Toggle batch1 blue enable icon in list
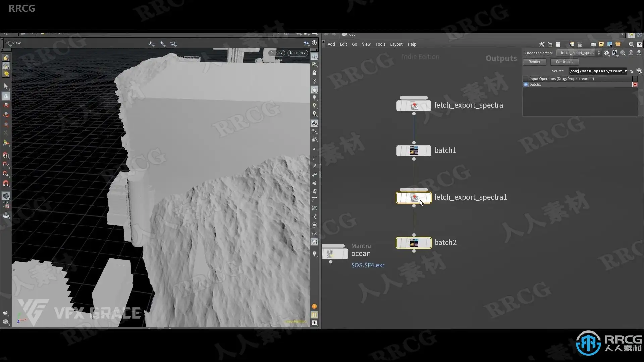Screen dimensions: 644x362 coord(526,85)
